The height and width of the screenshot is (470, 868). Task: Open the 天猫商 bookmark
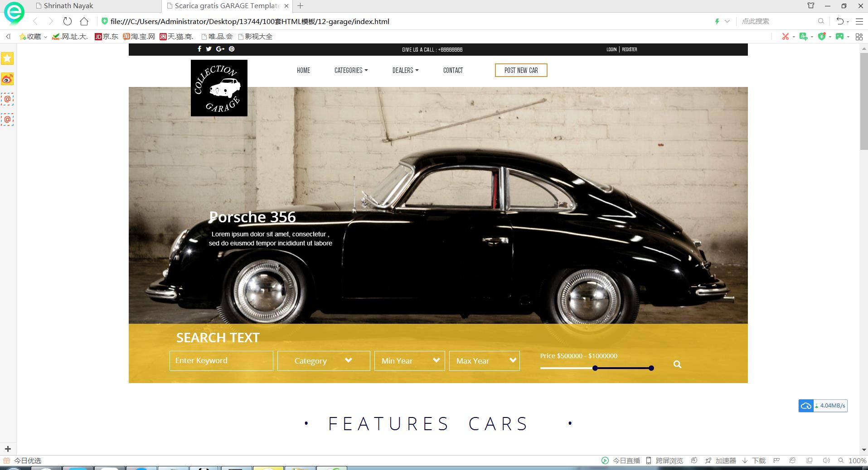(177, 37)
